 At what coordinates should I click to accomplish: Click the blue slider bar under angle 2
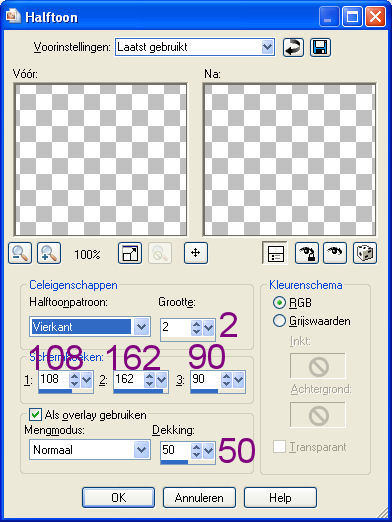pyautogui.click(x=138, y=391)
